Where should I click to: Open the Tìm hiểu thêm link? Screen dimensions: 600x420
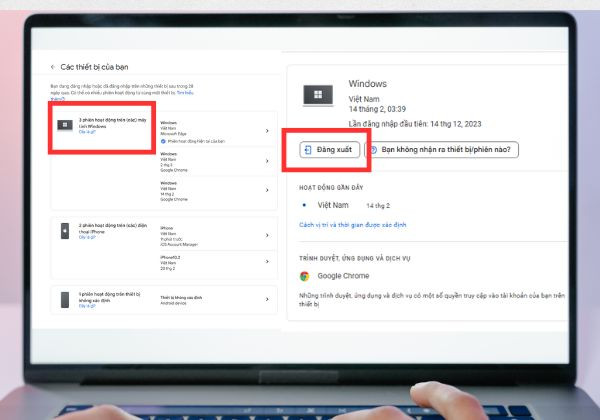click(185, 93)
